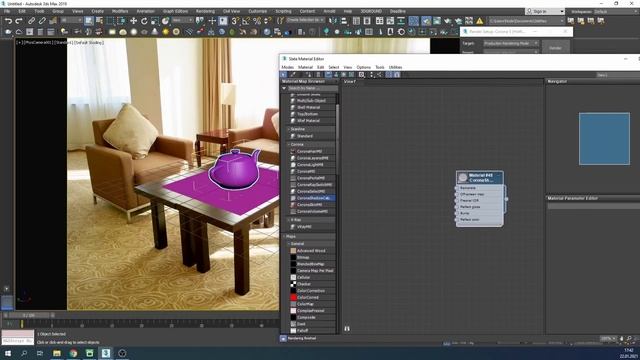Click the torus ring toolbar icon

point(176,32)
